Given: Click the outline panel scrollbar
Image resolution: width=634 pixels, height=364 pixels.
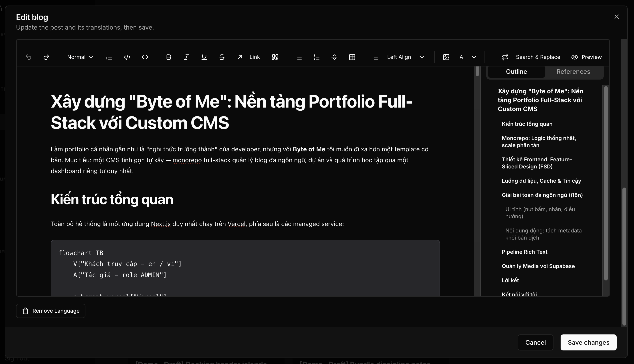Looking at the screenshot, I should 606,183.
